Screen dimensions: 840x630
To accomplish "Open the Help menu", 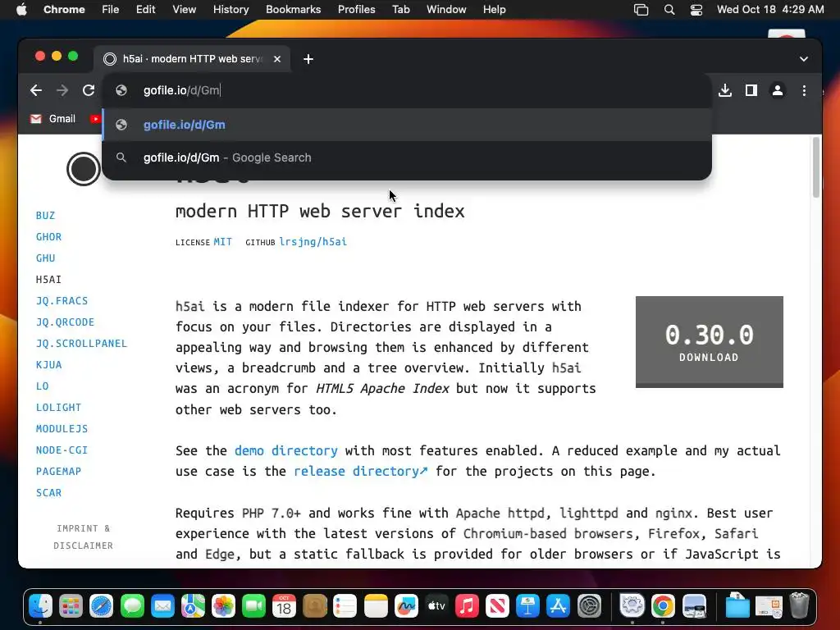I will (x=494, y=10).
